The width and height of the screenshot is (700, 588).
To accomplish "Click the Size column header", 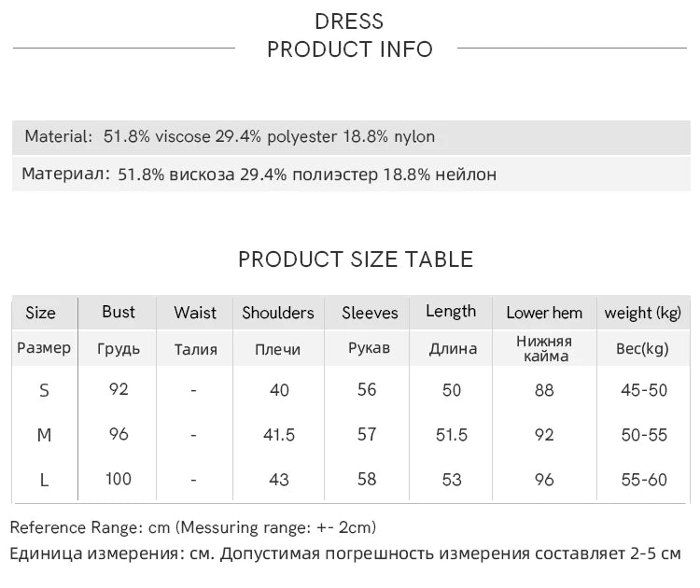I will tap(40, 313).
